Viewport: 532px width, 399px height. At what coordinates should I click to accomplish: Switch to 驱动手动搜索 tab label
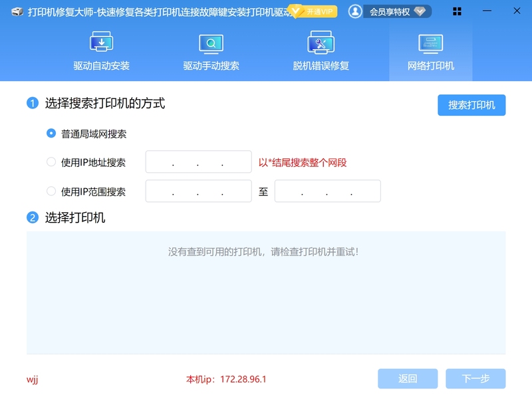[211, 66]
